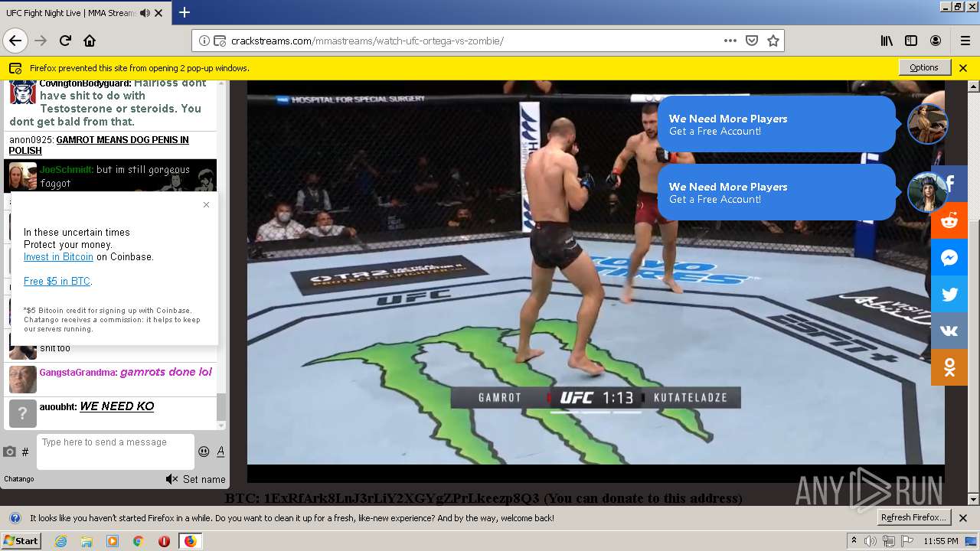Viewport: 980px width, 551px height.
Task: Reload the current page
Action: pyautogui.click(x=65, y=41)
